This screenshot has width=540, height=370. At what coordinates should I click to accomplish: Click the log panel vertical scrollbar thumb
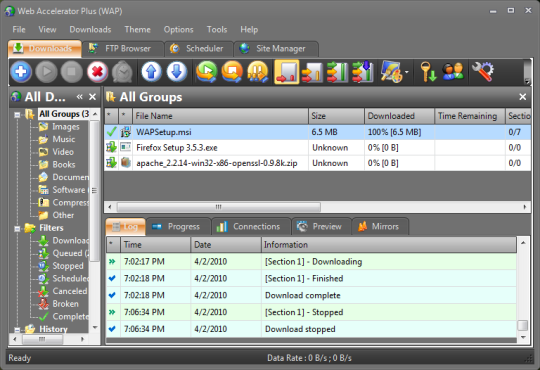tap(523, 325)
